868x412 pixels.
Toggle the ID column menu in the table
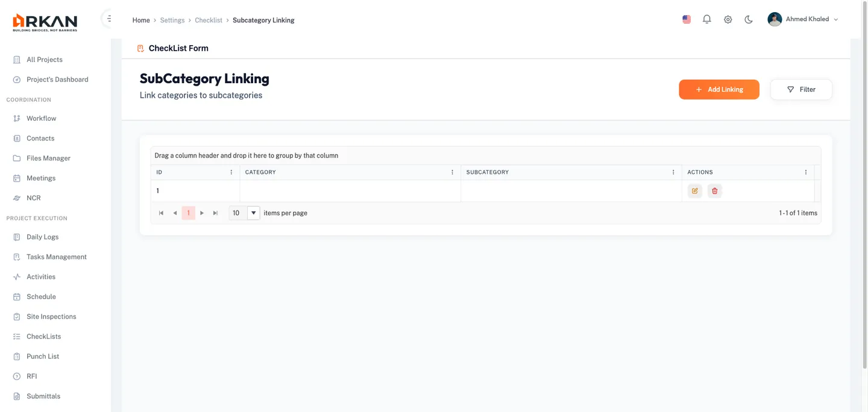231,172
